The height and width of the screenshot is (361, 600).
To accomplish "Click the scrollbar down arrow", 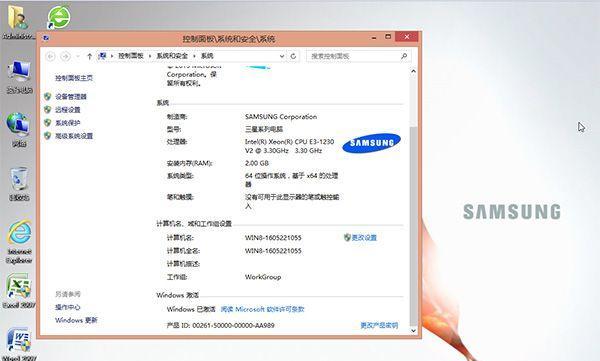I will 413,331.
